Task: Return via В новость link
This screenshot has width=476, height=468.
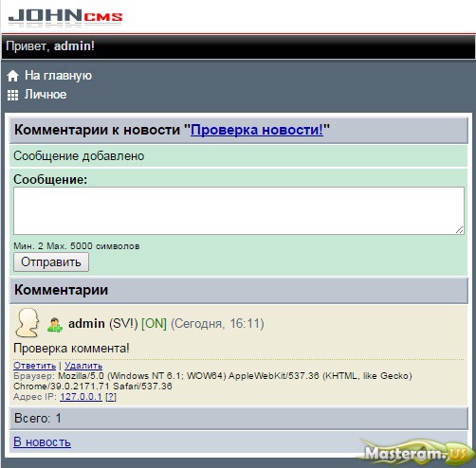Action: pyautogui.click(x=42, y=442)
